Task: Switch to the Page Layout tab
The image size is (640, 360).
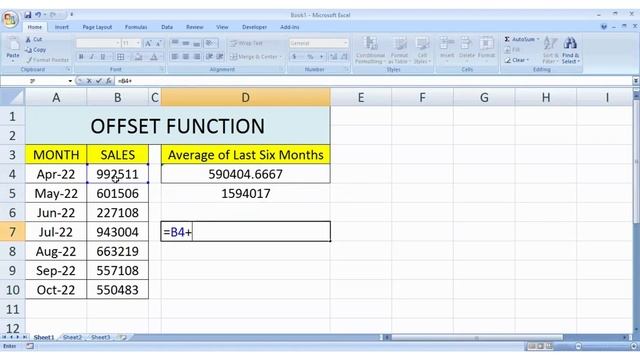Action: coord(97,27)
